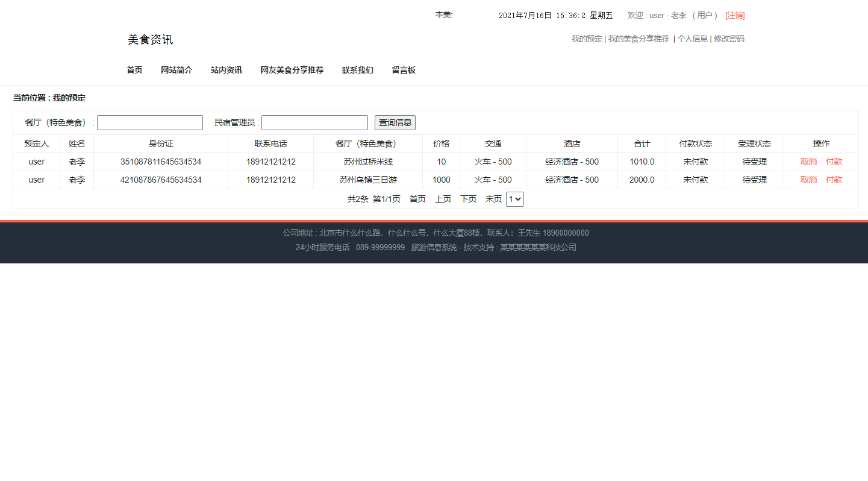
Task: Click ID number 351087811645634534
Action: pyautogui.click(x=161, y=162)
